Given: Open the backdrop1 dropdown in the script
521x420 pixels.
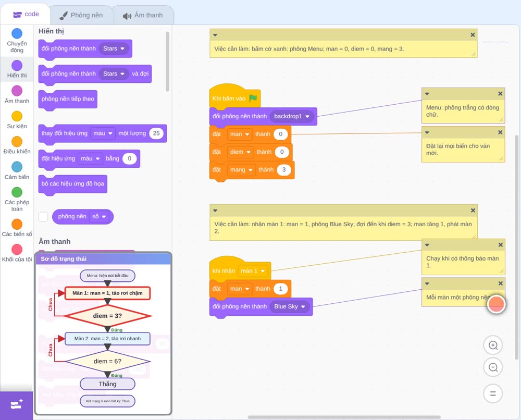Looking at the screenshot, I should click(291, 116).
